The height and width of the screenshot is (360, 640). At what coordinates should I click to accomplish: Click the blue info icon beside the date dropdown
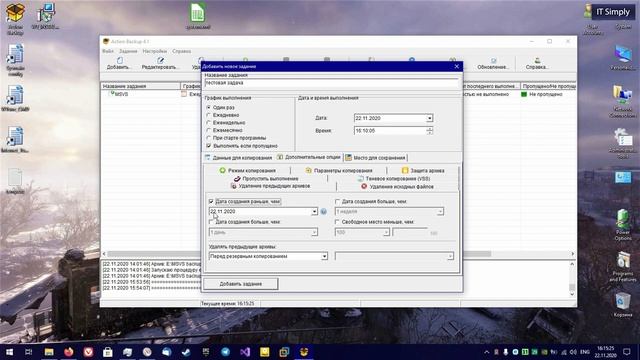pos(323,211)
